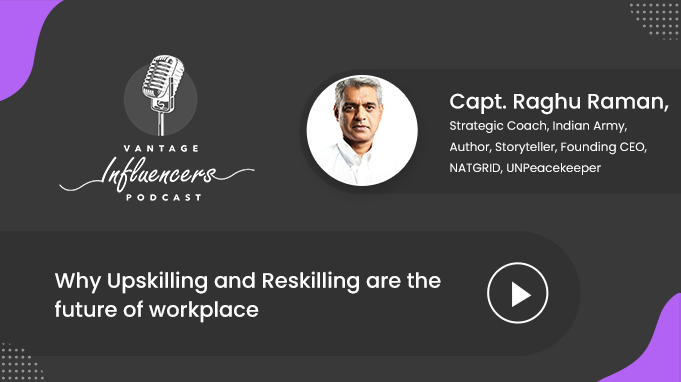Click the guest's circular portrait photo
The width and height of the screenshot is (681, 382).
point(362,130)
